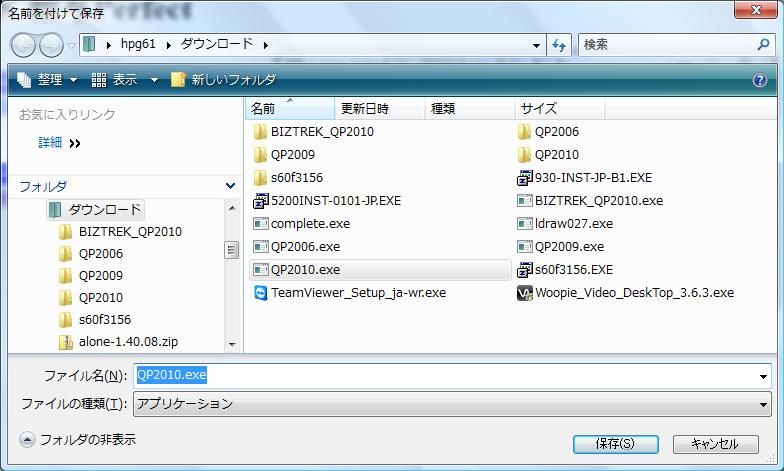
Task: Click the 保存(S) save button
Action: [614, 443]
